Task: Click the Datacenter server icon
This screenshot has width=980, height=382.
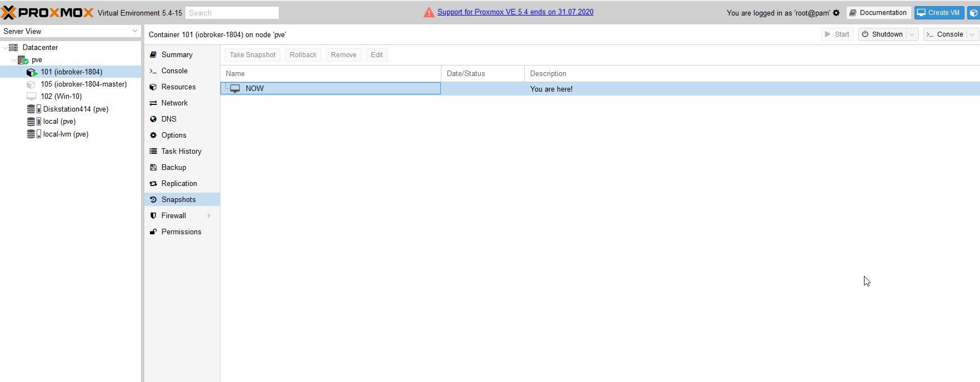Action: 13,48
